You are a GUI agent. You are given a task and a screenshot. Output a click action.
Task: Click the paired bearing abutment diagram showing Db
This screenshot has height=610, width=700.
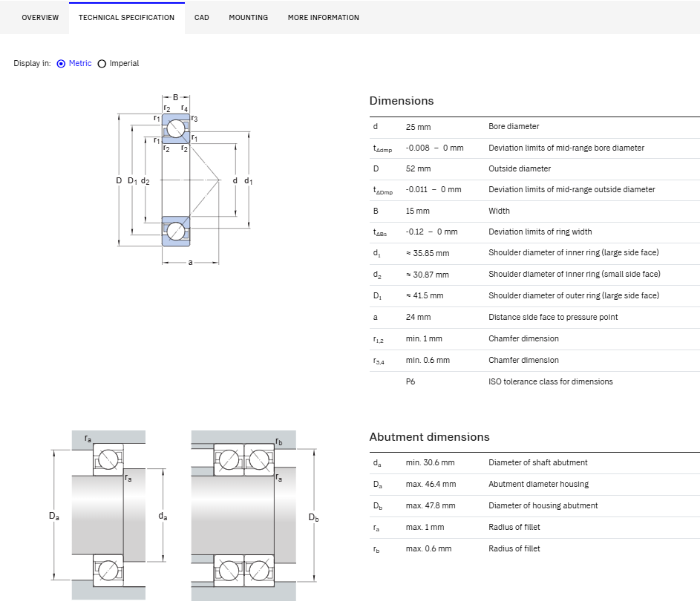point(255,516)
